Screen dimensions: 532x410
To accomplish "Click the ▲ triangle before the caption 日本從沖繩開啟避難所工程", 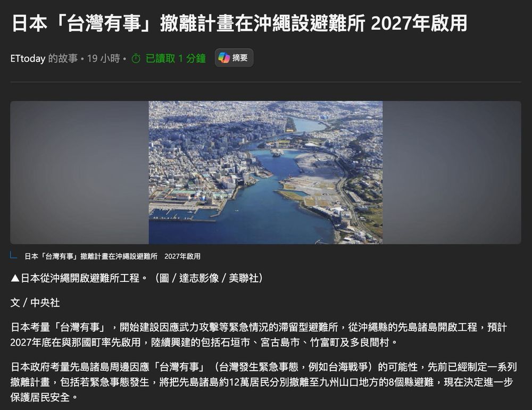I will [15, 279].
